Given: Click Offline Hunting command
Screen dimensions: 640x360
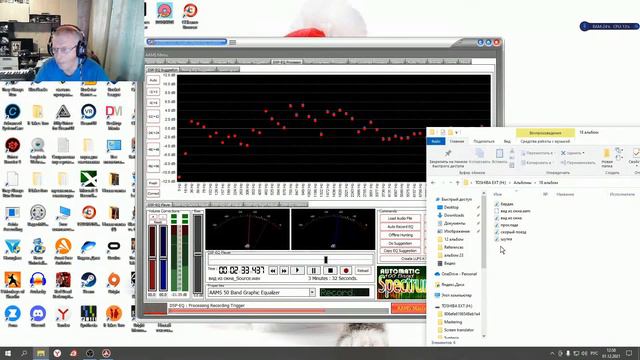Looking at the screenshot, I should coord(400,235).
